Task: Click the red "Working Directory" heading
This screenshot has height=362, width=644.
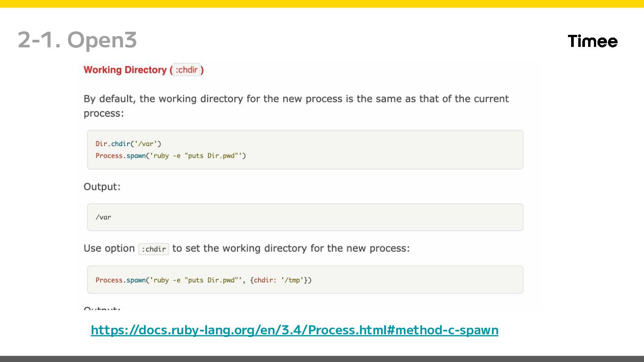Action: pos(125,70)
